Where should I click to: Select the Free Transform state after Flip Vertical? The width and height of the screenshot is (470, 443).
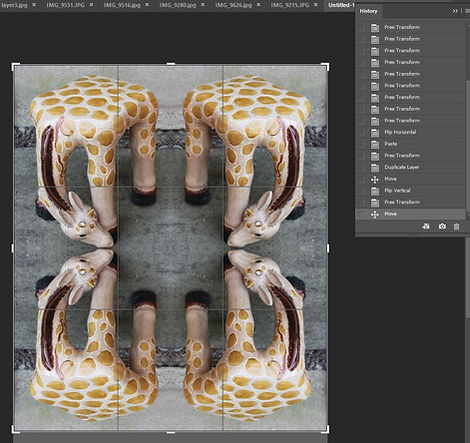411,202
